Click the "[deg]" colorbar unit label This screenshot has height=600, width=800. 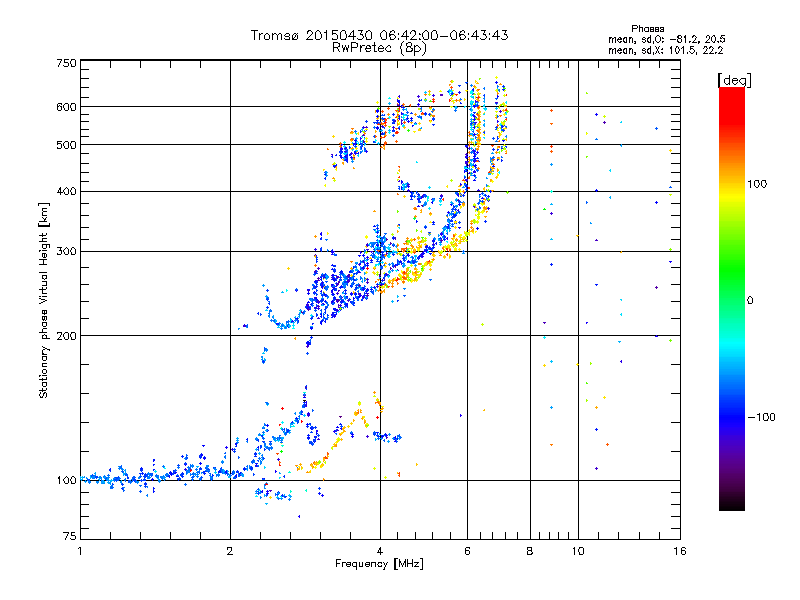pyautogui.click(x=734, y=80)
